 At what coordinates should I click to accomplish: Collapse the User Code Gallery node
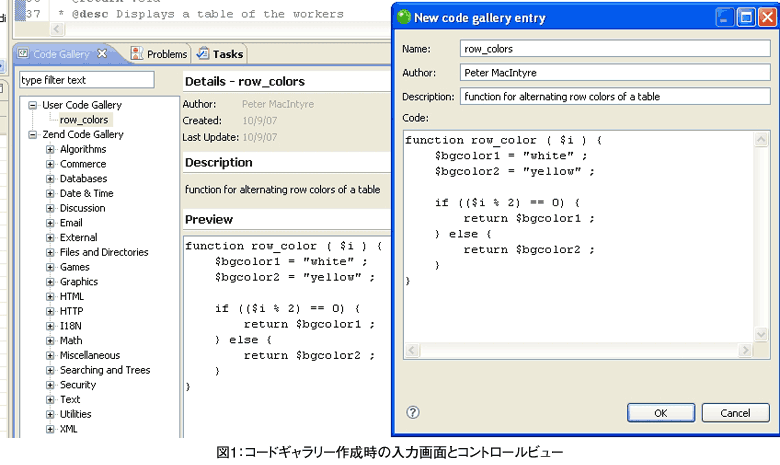point(32,105)
